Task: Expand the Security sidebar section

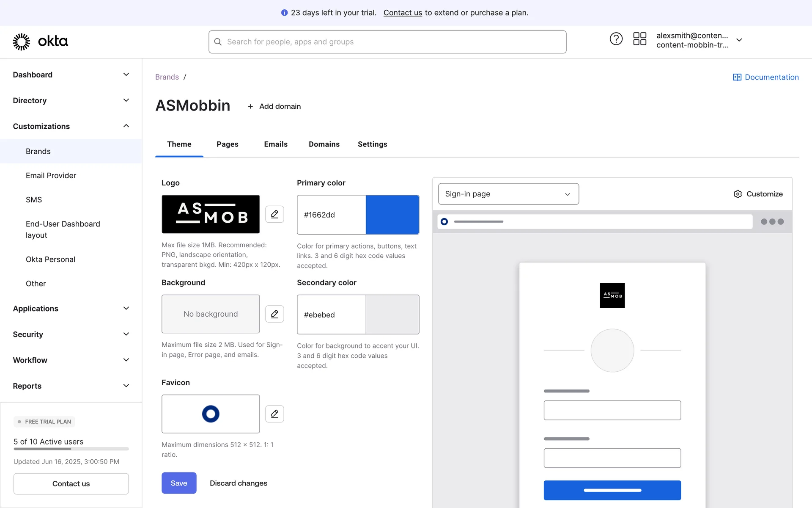Action: pos(126,334)
